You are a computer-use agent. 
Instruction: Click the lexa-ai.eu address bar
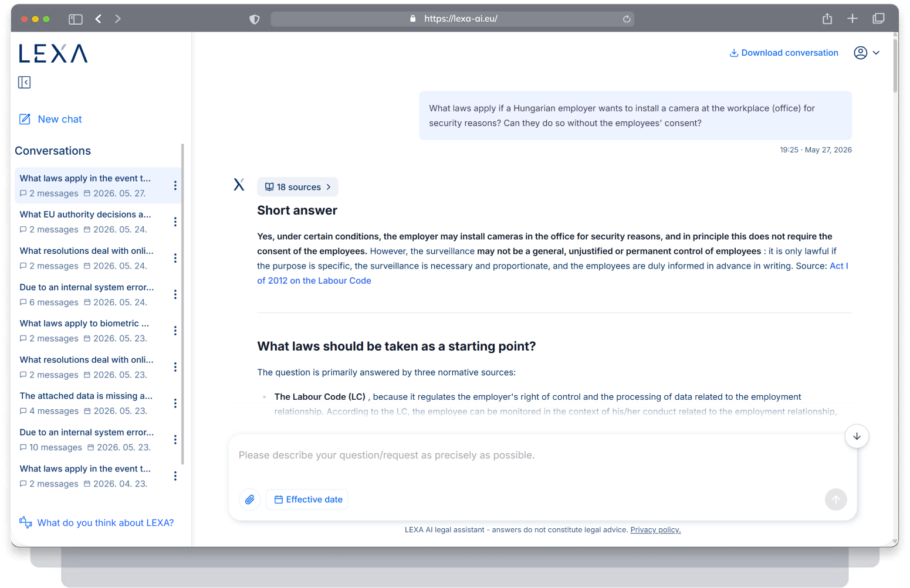point(452,19)
